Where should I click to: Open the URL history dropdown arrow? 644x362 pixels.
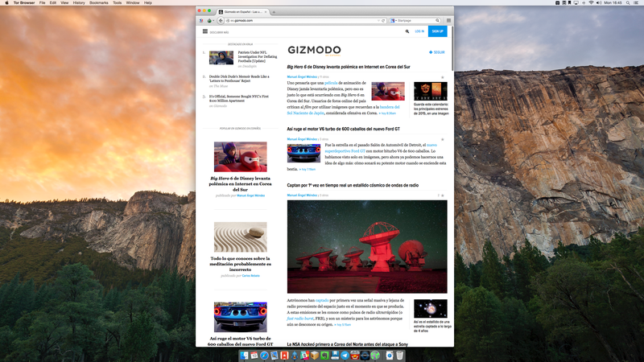378,21
